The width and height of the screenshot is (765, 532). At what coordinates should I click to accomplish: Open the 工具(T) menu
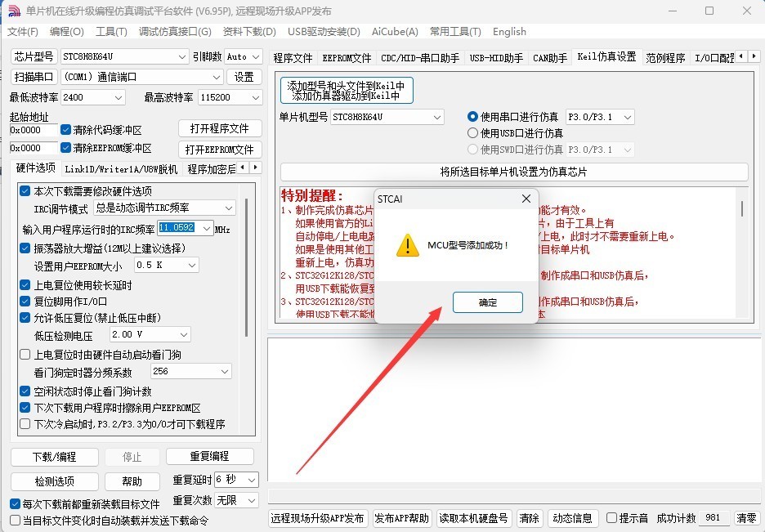[111, 32]
